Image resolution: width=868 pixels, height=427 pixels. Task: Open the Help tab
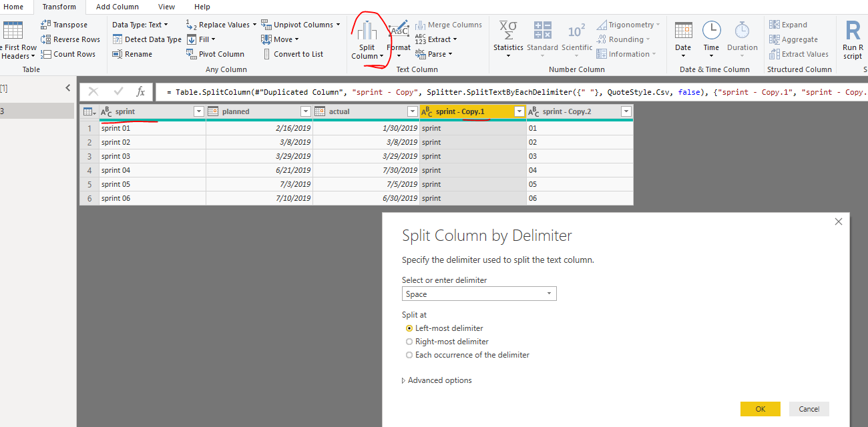pyautogui.click(x=202, y=7)
